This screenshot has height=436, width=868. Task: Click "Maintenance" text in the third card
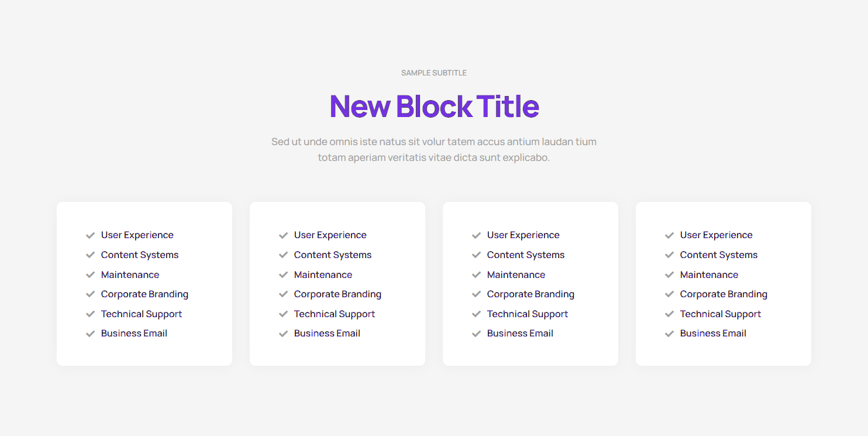pos(516,275)
